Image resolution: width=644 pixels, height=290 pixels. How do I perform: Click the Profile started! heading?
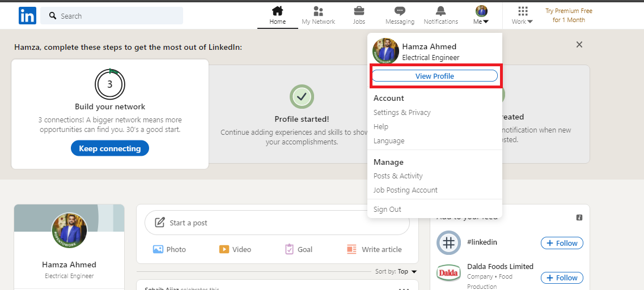302,120
